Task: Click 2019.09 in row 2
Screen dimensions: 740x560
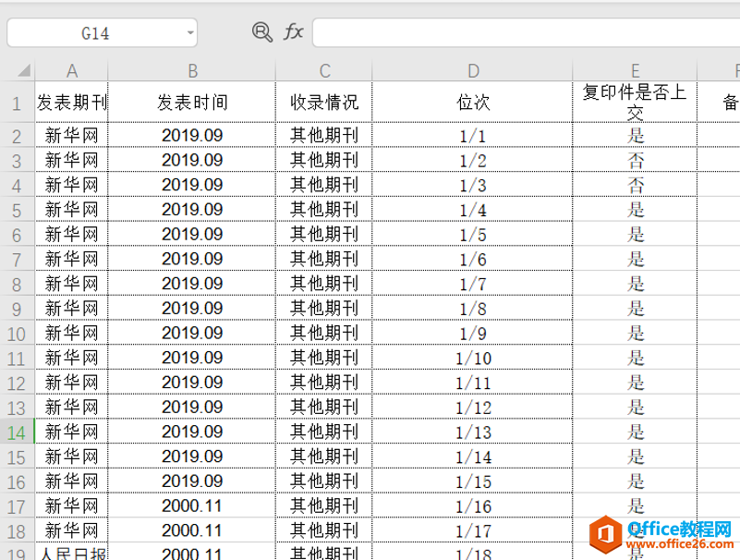Action: click(192, 136)
